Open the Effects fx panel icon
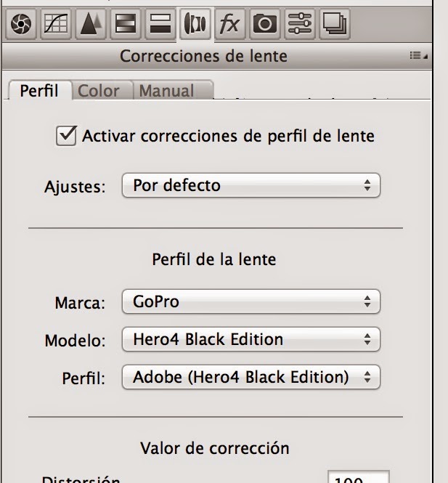The image size is (448, 483). point(229,24)
